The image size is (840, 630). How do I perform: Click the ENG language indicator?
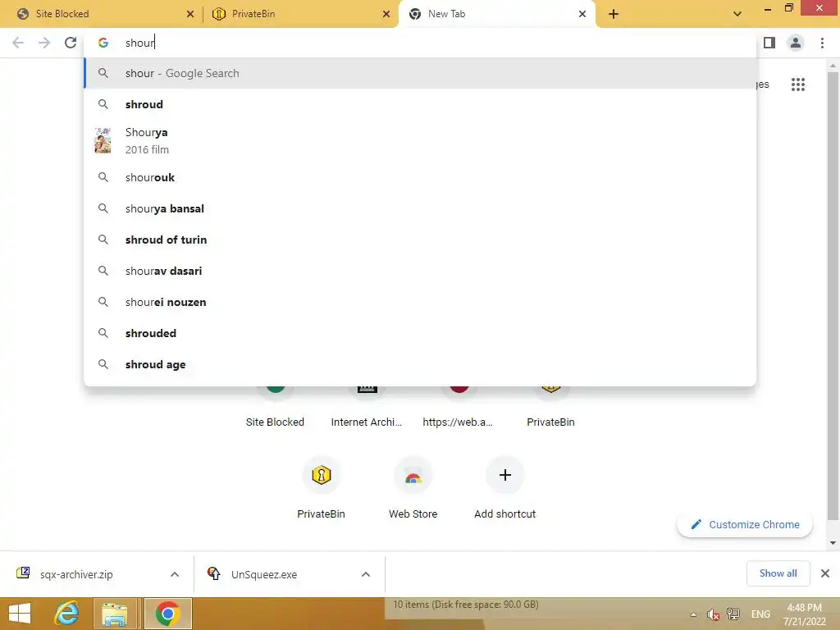point(760,614)
